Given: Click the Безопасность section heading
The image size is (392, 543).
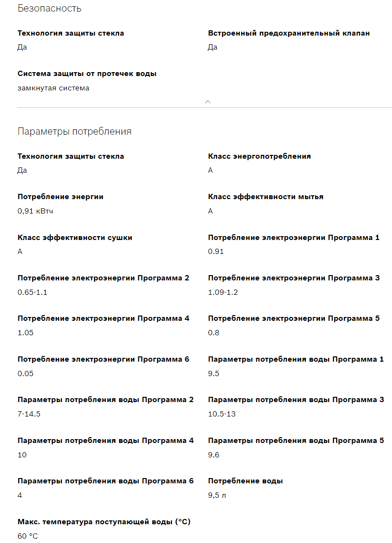Looking at the screenshot, I should (x=49, y=8).
